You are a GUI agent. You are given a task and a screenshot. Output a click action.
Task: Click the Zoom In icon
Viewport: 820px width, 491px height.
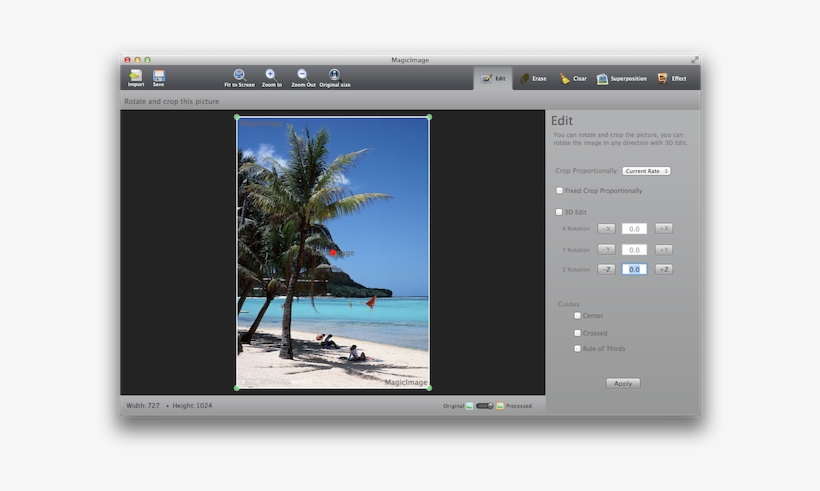[x=271, y=75]
